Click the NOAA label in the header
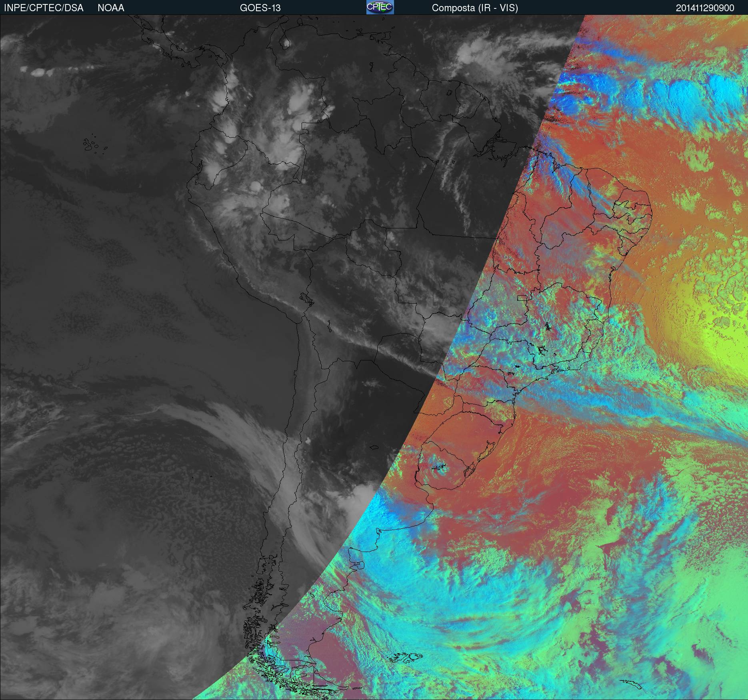748x700 pixels. (x=111, y=8)
